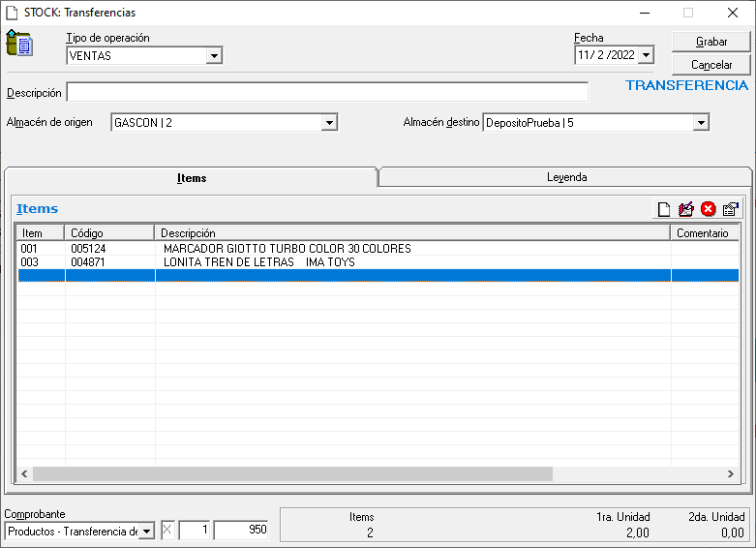This screenshot has width=756, height=548.
Task: Open the item properties icon
Action: (731, 209)
